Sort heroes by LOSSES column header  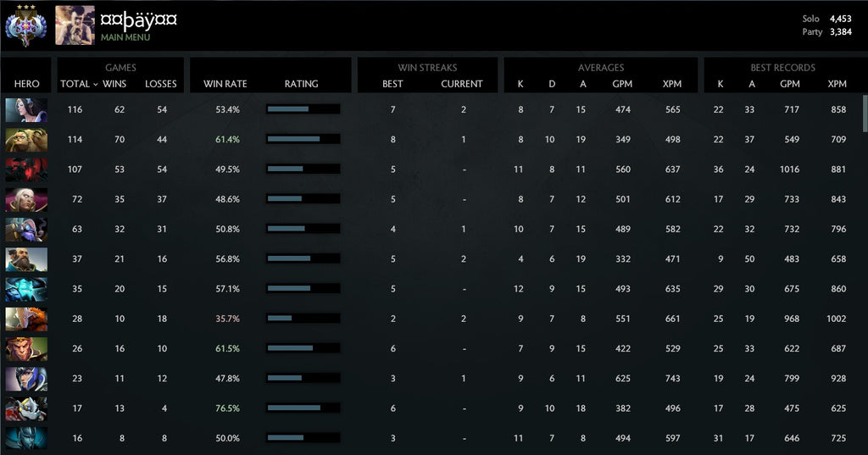point(161,84)
